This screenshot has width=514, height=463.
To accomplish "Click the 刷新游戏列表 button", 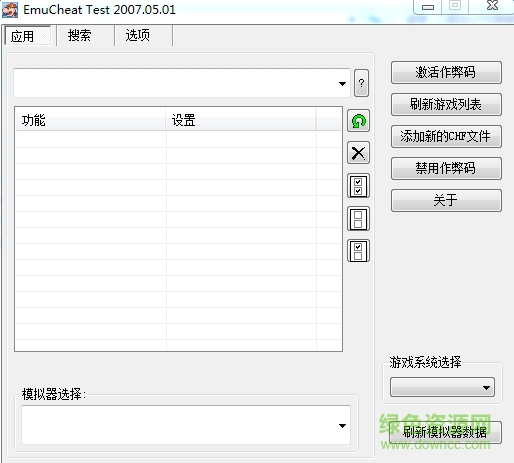I will coord(446,104).
